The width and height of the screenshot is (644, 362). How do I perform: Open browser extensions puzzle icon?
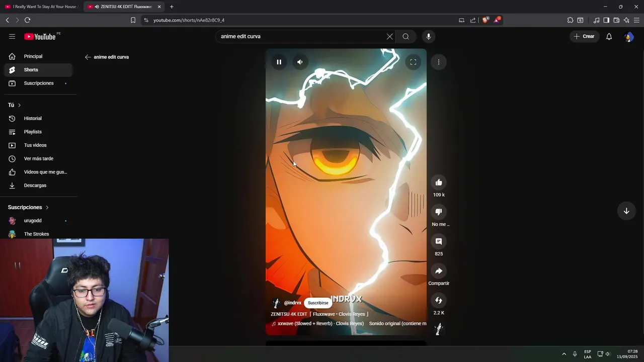570,20
